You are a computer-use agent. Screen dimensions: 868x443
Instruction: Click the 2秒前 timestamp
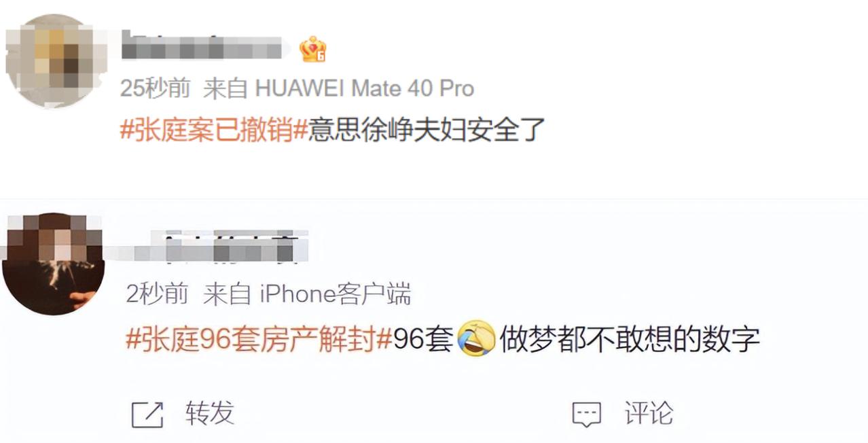[x=157, y=294]
